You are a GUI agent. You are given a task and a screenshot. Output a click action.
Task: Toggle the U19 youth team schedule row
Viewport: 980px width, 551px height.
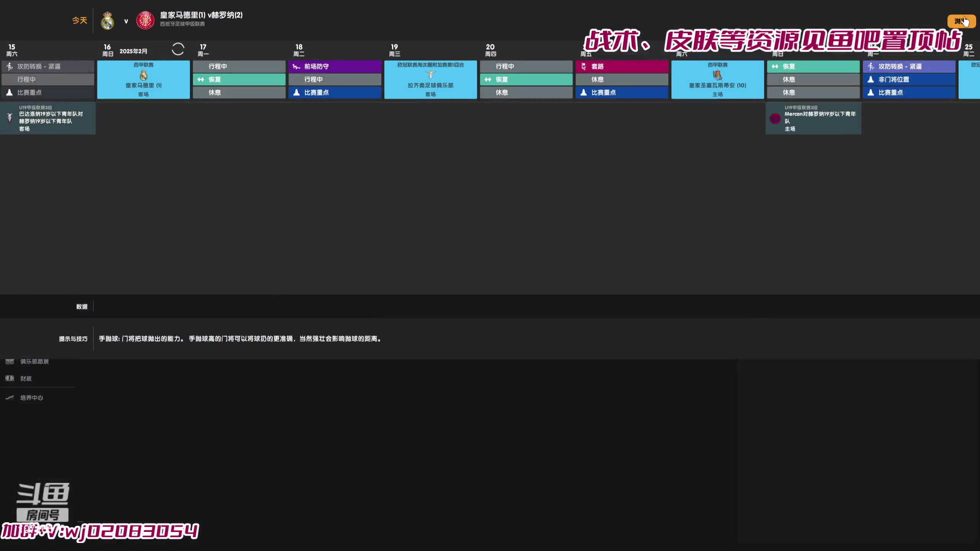pyautogui.click(x=9, y=118)
